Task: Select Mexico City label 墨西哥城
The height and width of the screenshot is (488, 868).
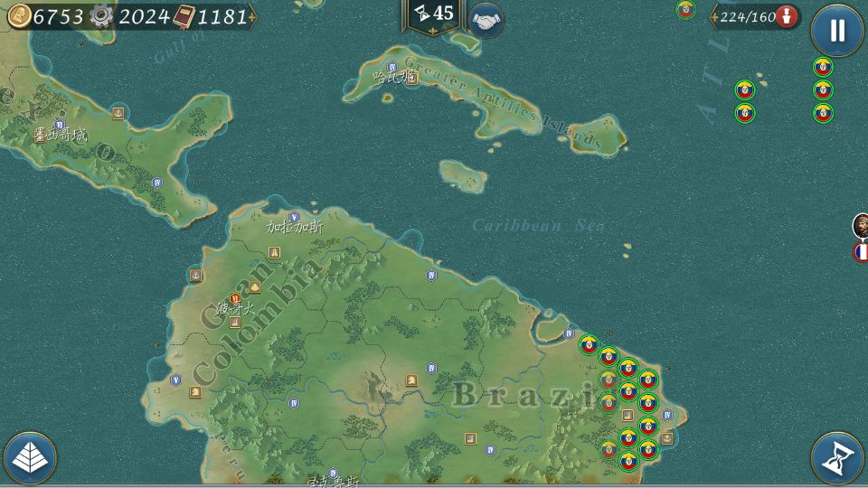Action: click(61, 135)
